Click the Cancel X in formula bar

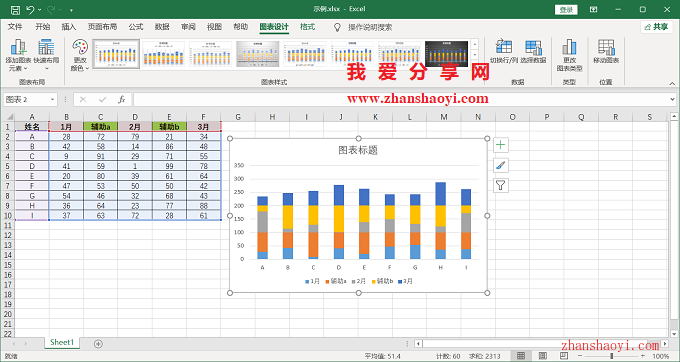tap(83, 100)
